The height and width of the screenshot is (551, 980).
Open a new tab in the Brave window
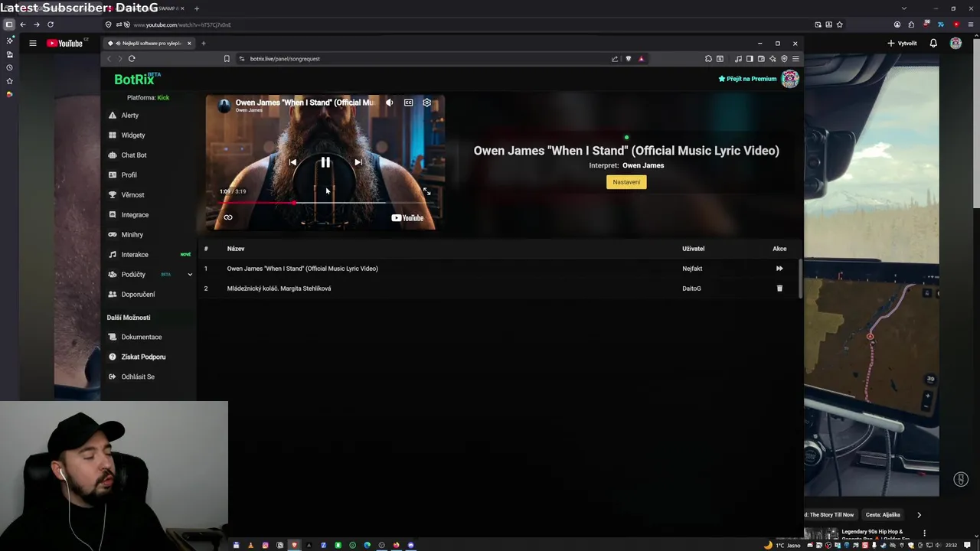pos(203,44)
